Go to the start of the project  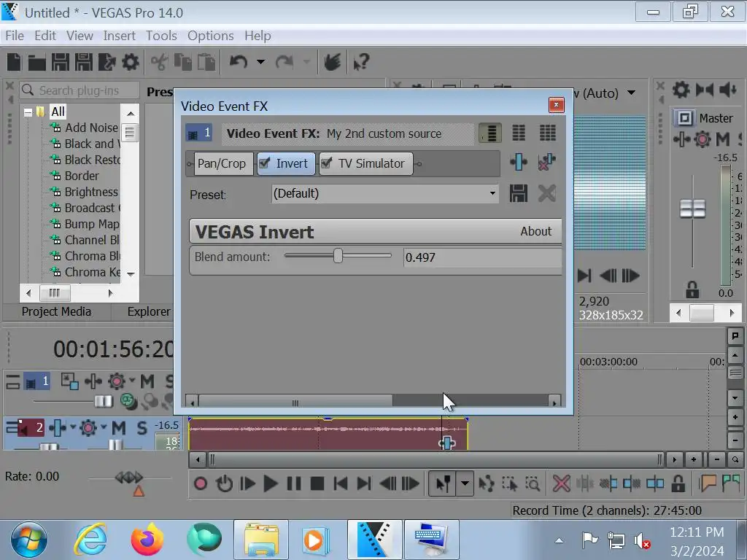click(340, 484)
